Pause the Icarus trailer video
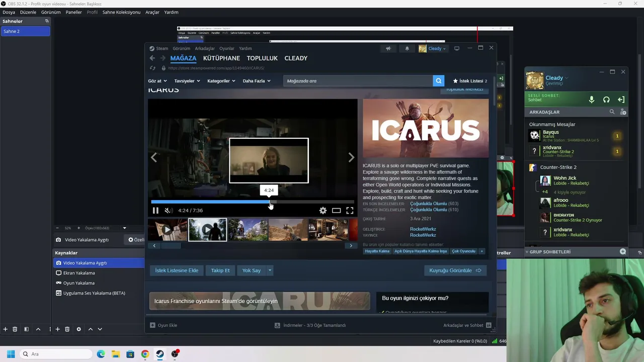Viewport: 644px width, 362px height. 155,211
